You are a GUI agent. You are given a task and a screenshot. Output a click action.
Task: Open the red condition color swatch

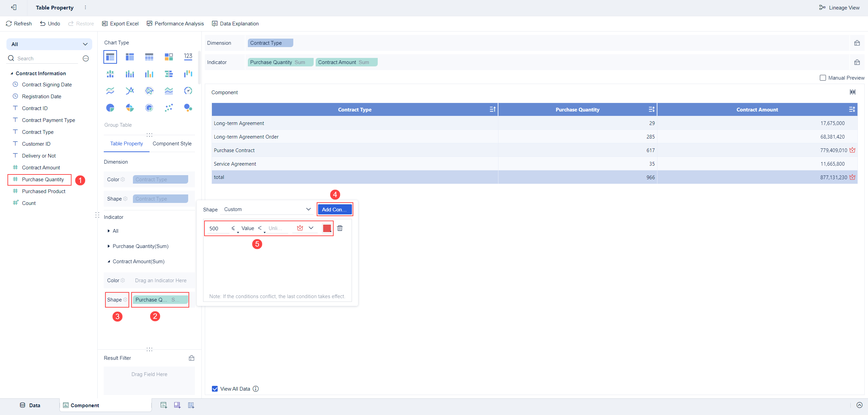(x=327, y=228)
